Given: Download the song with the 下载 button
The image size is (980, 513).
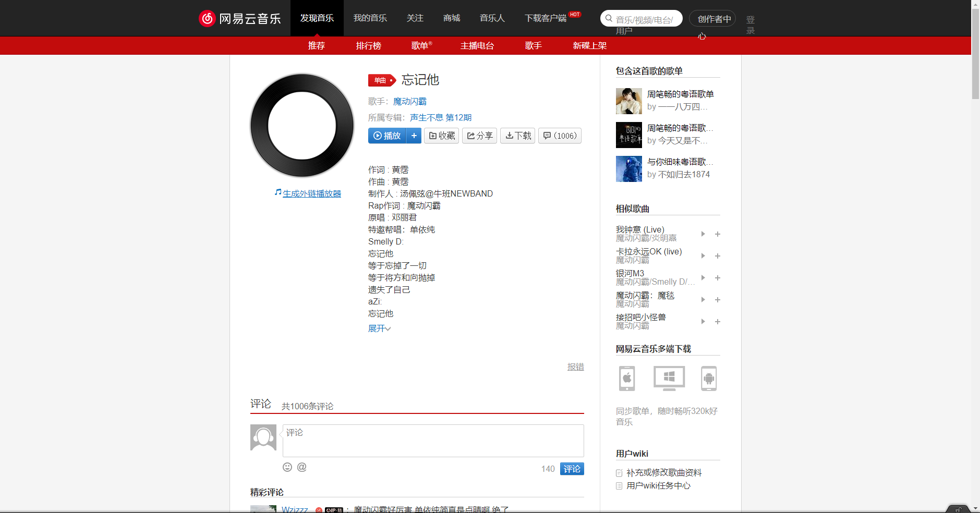Looking at the screenshot, I should [517, 136].
